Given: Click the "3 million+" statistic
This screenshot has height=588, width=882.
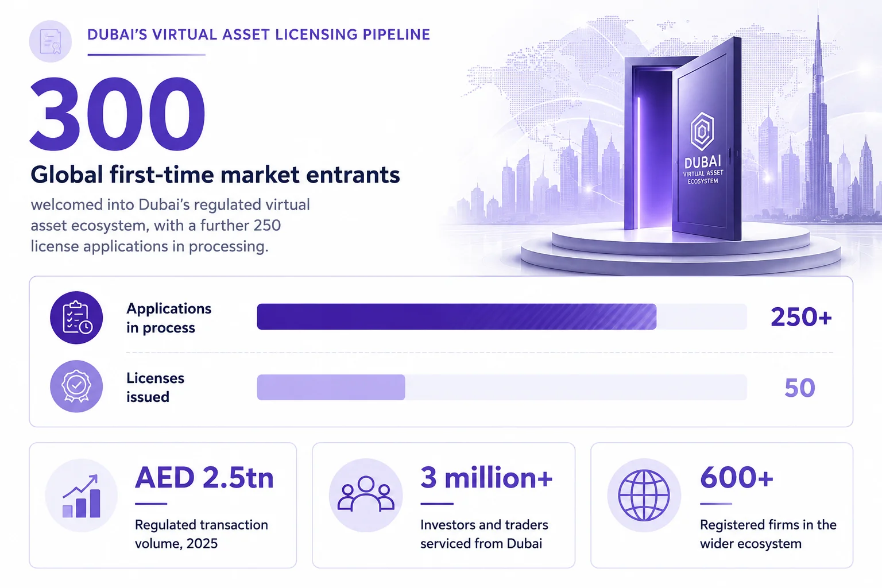Looking at the screenshot, I should pos(486,478).
